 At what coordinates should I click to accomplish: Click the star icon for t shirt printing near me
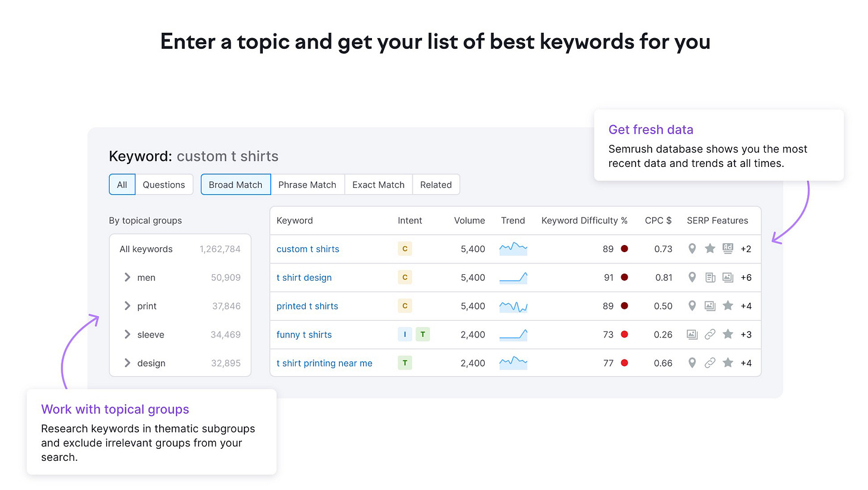727,363
